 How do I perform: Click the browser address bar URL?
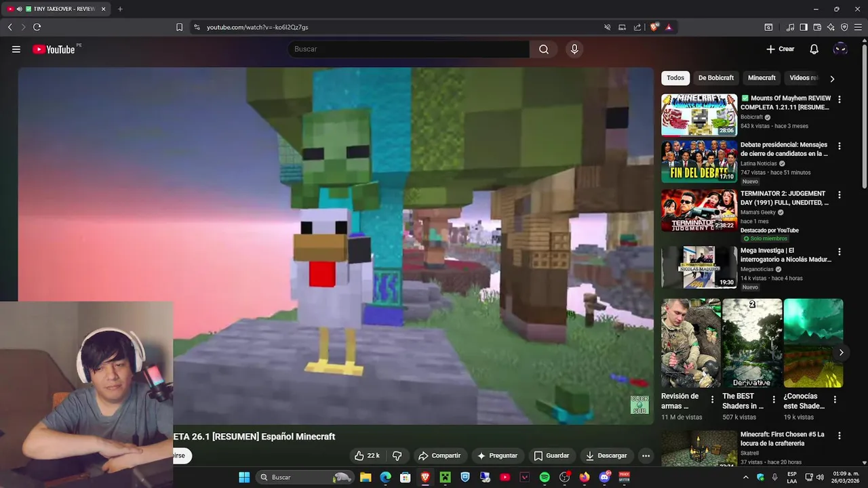pyautogui.click(x=258, y=27)
